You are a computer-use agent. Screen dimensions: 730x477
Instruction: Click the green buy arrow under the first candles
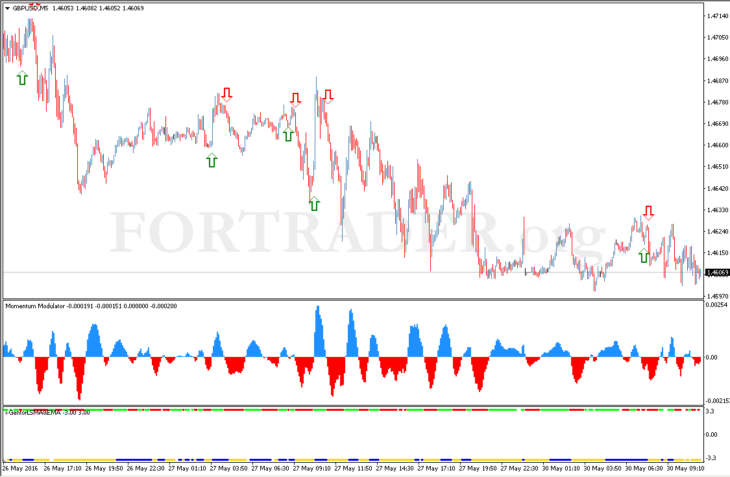(22, 78)
